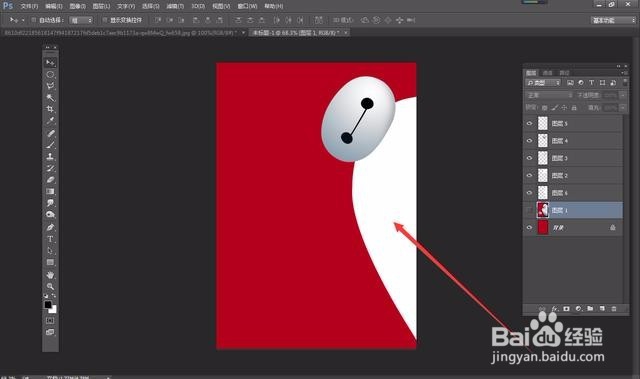Filter layers by pixel layers icon
Viewport: 640px width, 379px height.
click(570, 83)
